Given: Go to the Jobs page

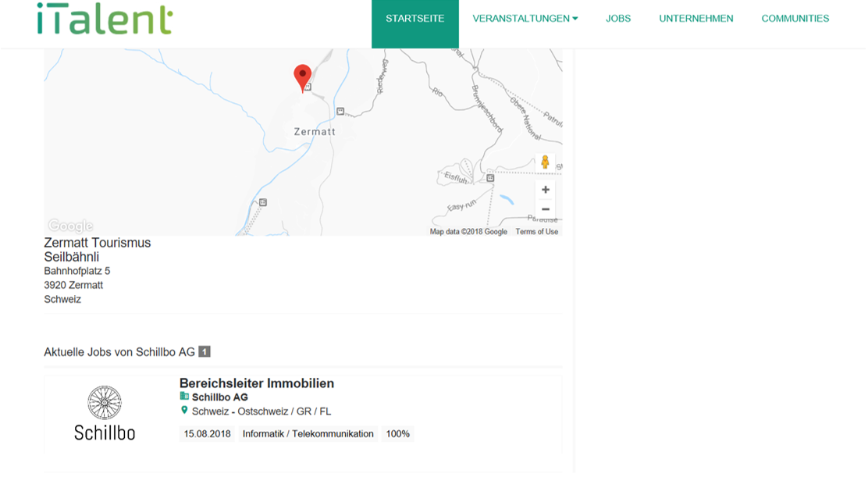Looking at the screenshot, I should (x=618, y=19).
